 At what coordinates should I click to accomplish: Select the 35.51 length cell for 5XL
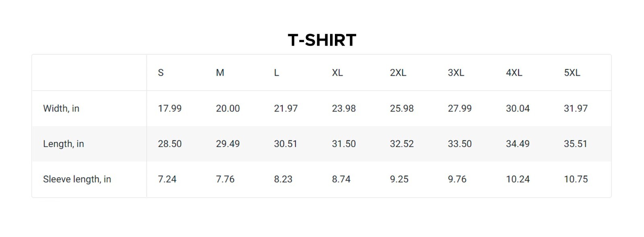click(575, 144)
